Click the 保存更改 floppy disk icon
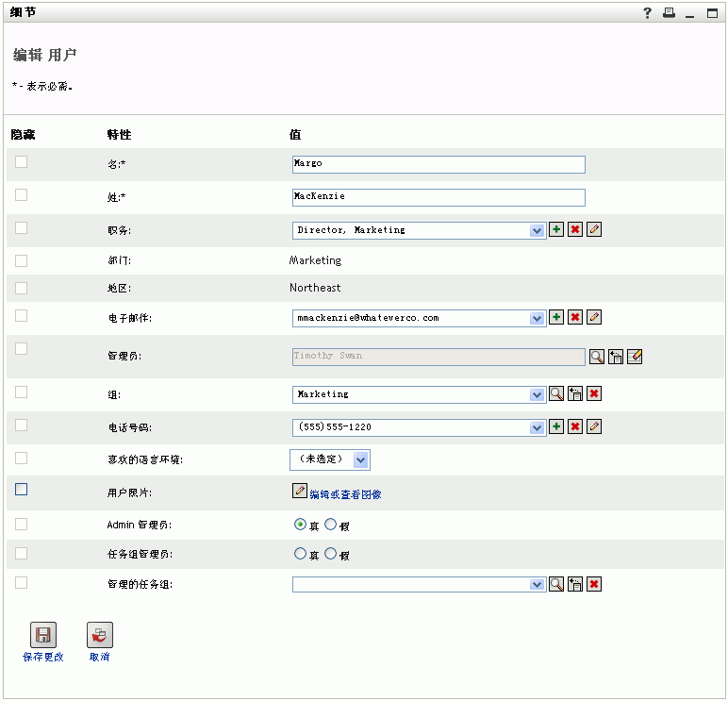This screenshot has width=728, height=701. [43, 635]
